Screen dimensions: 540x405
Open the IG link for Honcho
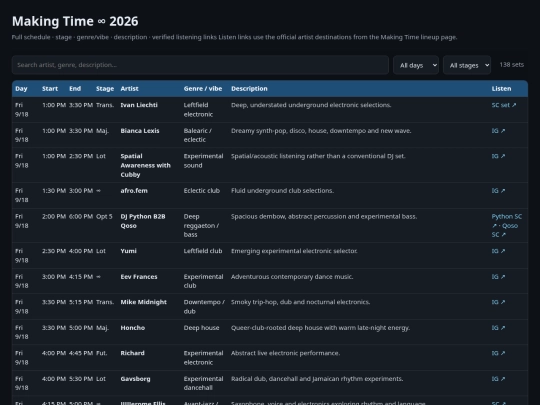click(498, 328)
